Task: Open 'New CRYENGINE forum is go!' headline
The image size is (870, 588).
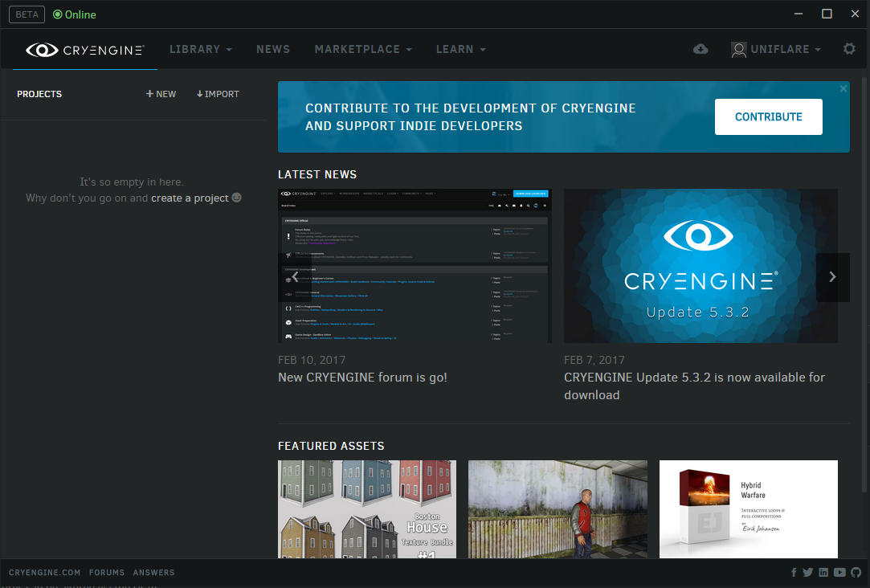Action: click(362, 378)
